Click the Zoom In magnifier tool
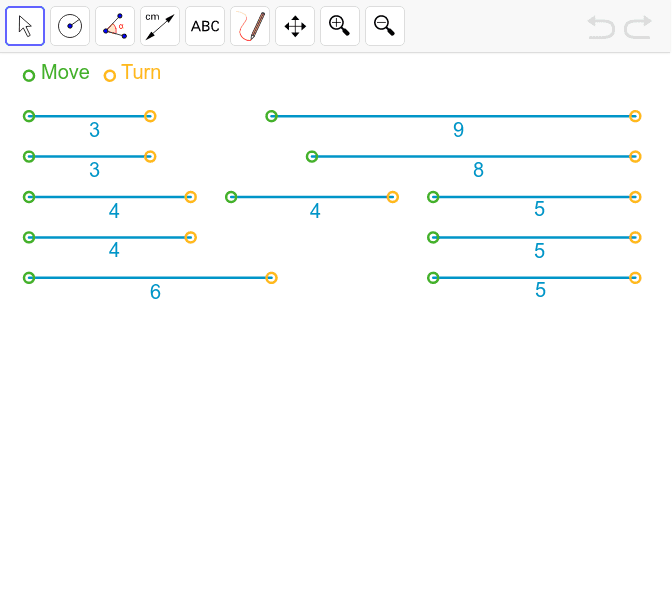 pyautogui.click(x=340, y=26)
